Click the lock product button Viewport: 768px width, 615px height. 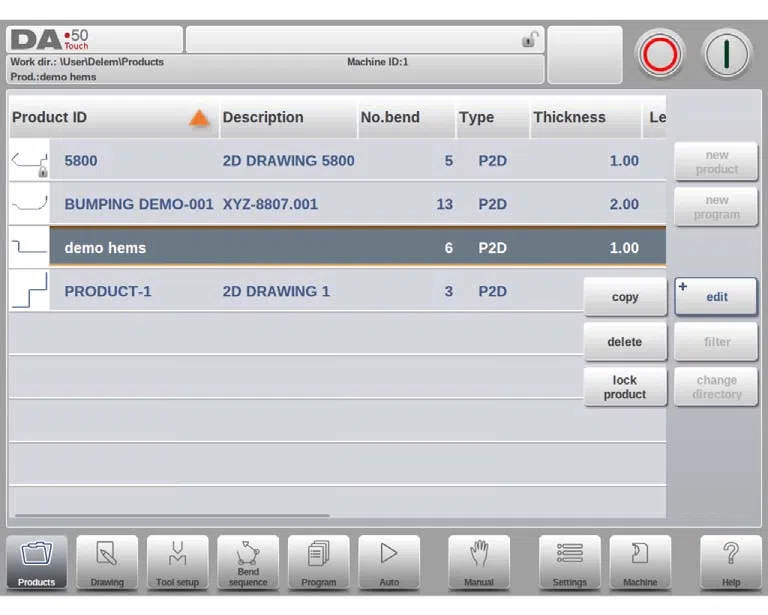(625, 387)
